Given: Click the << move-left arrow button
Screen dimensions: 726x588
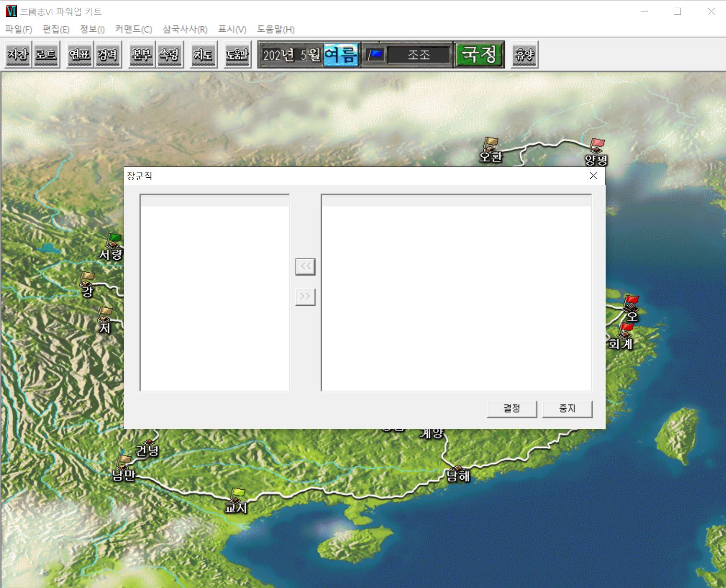Looking at the screenshot, I should point(305,266).
